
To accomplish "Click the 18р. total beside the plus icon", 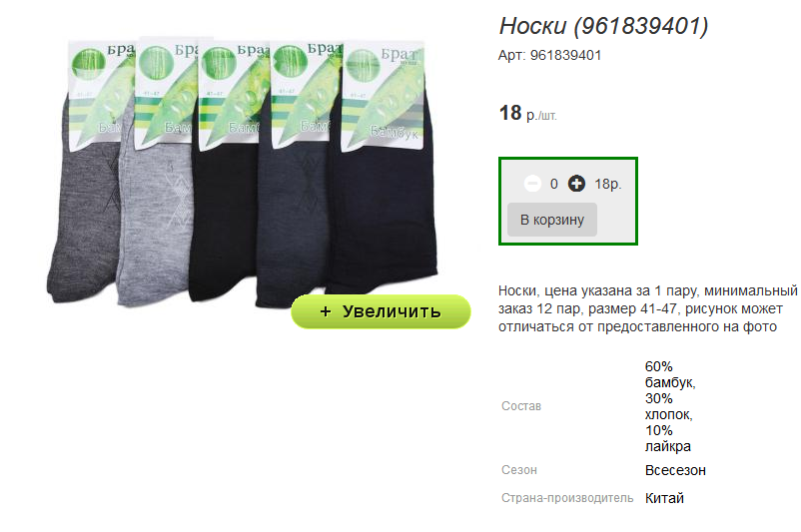I will 608,184.
